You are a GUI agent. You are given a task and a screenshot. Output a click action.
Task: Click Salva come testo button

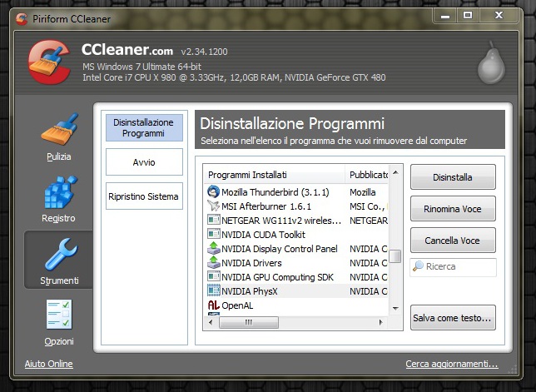[x=452, y=317]
